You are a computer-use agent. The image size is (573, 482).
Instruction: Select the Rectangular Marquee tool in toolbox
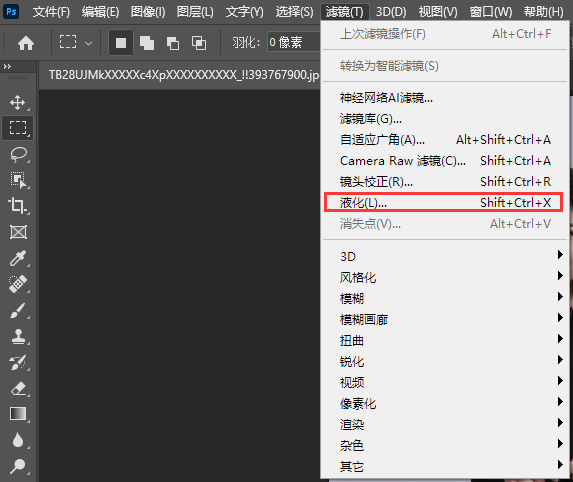(x=18, y=128)
